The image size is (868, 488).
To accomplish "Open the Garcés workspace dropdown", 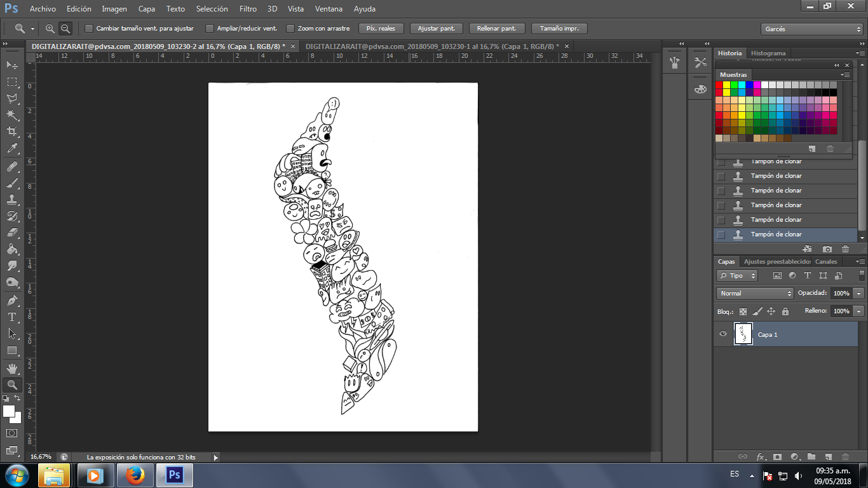I will pyautogui.click(x=811, y=29).
